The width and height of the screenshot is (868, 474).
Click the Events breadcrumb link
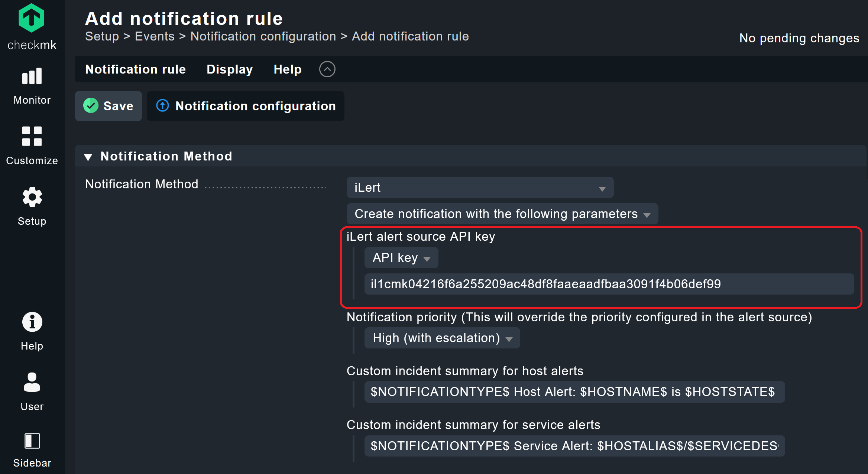155,36
